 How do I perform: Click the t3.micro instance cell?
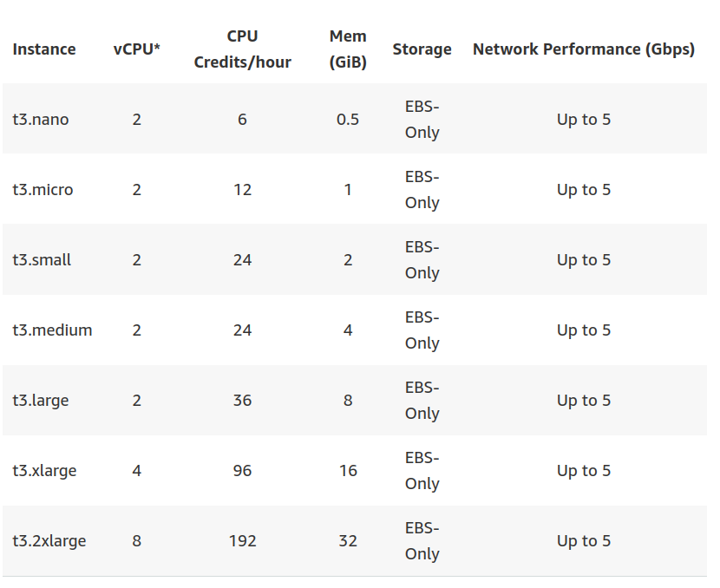[43, 190]
